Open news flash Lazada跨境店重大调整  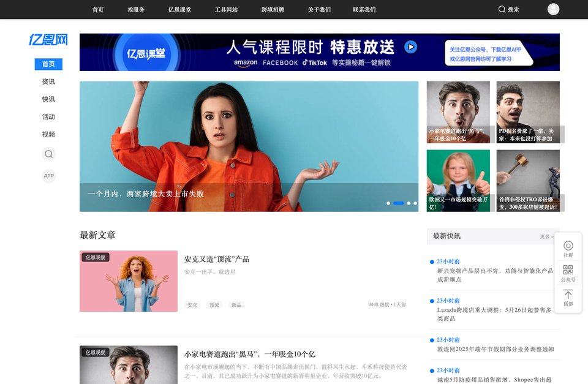point(494,314)
